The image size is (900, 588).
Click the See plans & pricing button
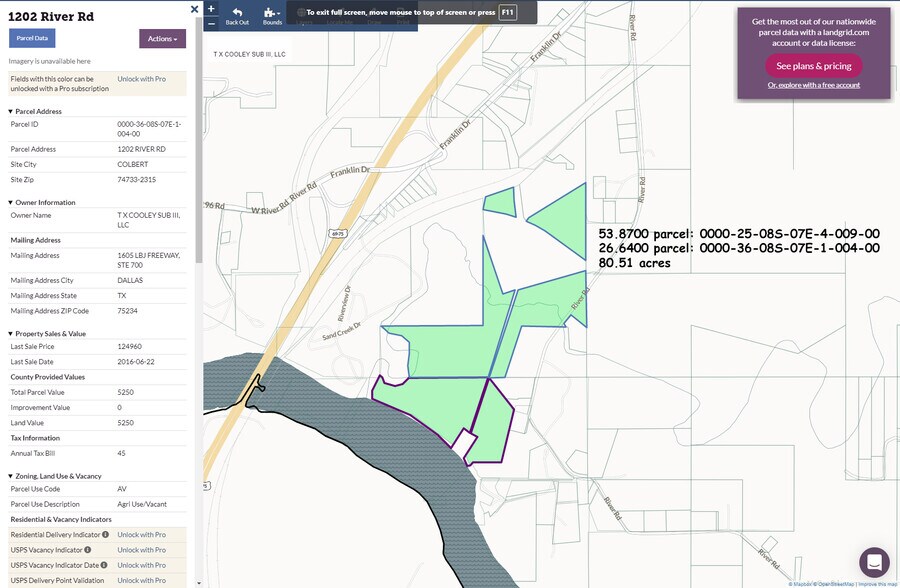pyautogui.click(x=813, y=66)
